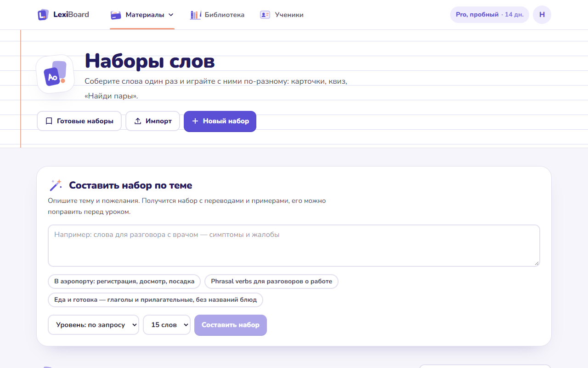Open the user avatar H menu
Screen dimensions: 588x368
click(x=542, y=15)
